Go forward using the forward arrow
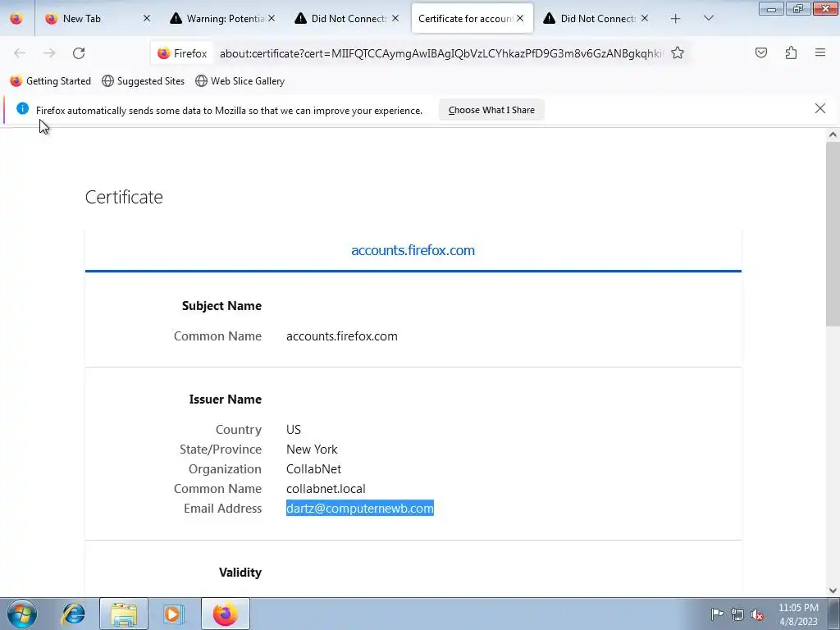Screen dimensions: 840x630 49,53
